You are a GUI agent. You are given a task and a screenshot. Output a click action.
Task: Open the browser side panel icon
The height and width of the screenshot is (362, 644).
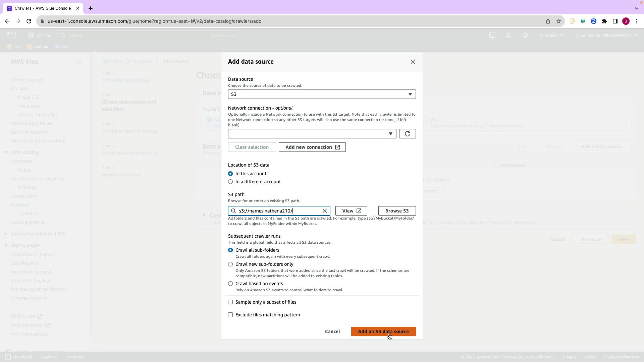coord(615,21)
